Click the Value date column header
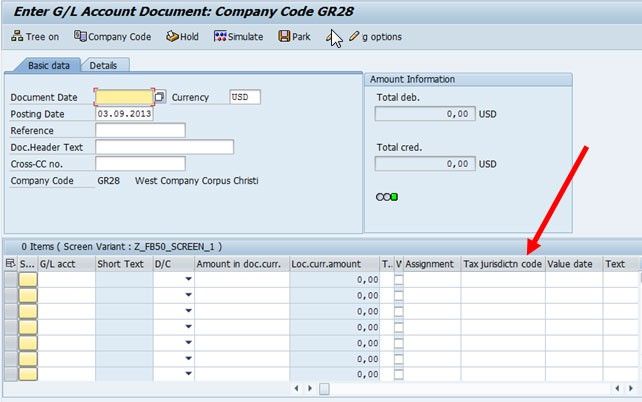 (x=574, y=264)
